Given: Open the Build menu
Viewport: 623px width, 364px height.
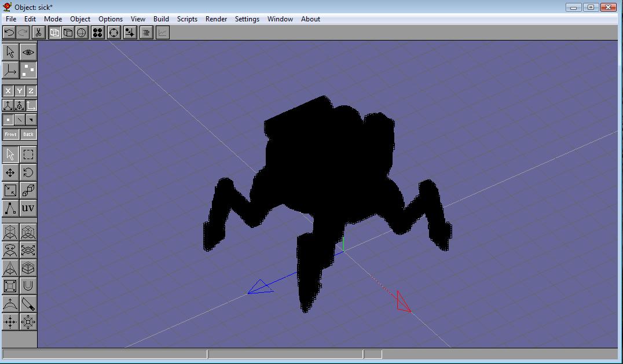Looking at the screenshot, I should 161,19.
